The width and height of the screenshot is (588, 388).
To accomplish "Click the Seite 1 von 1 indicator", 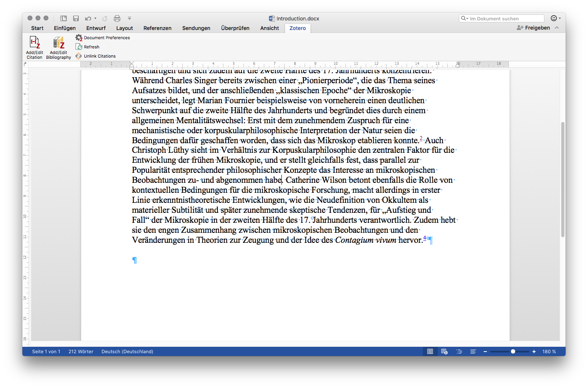I will (x=46, y=352).
